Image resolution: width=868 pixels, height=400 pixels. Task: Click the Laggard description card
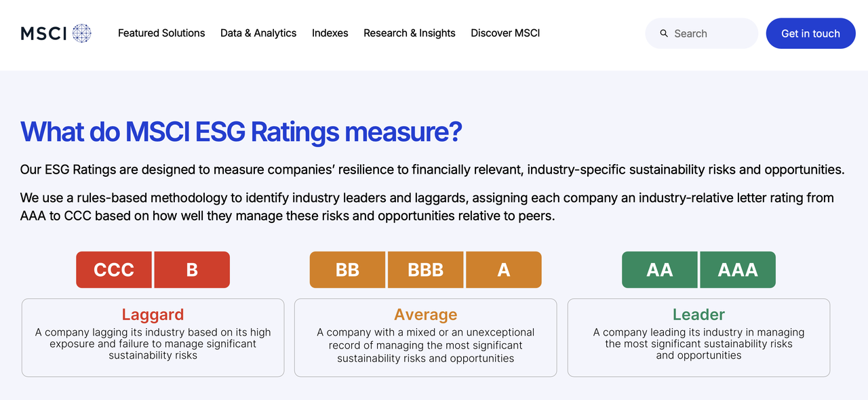tap(153, 338)
